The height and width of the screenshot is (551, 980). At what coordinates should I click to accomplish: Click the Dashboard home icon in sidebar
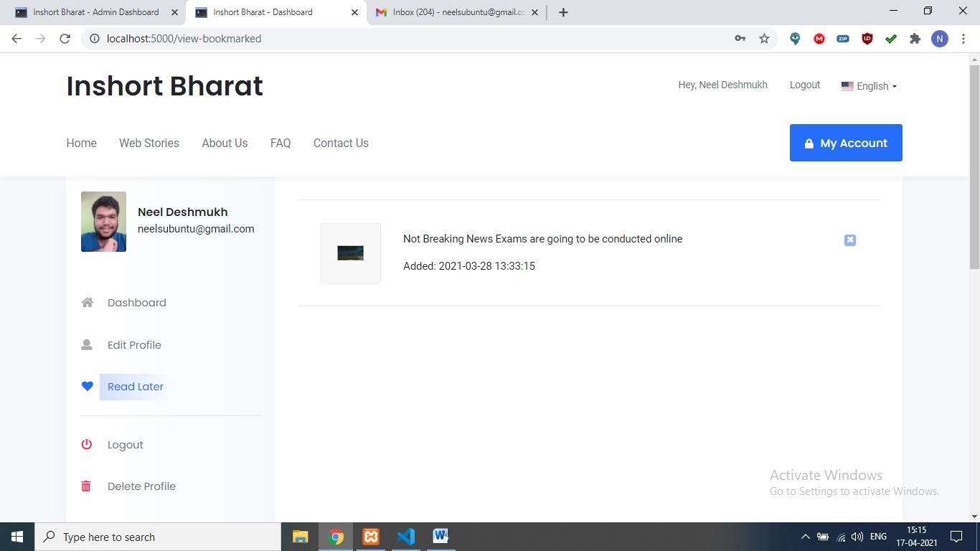[x=88, y=303]
